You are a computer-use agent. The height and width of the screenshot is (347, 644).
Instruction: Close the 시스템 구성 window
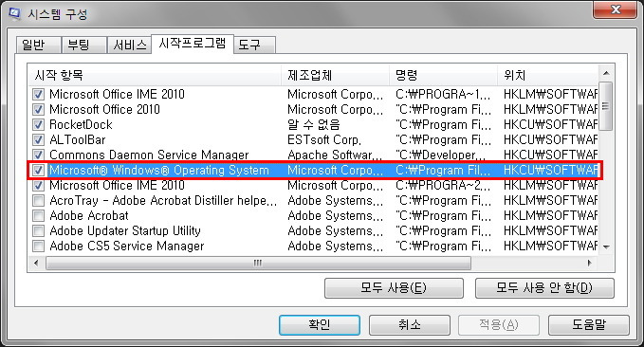(x=615, y=9)
